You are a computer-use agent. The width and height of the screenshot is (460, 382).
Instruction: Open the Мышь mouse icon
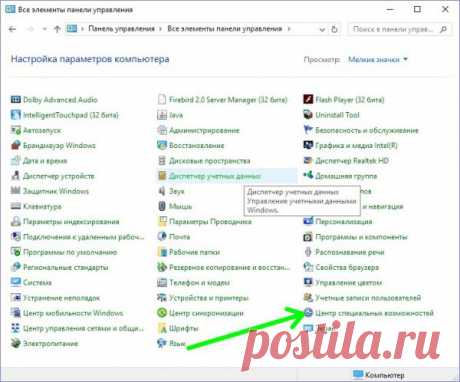tap(162, 206)
